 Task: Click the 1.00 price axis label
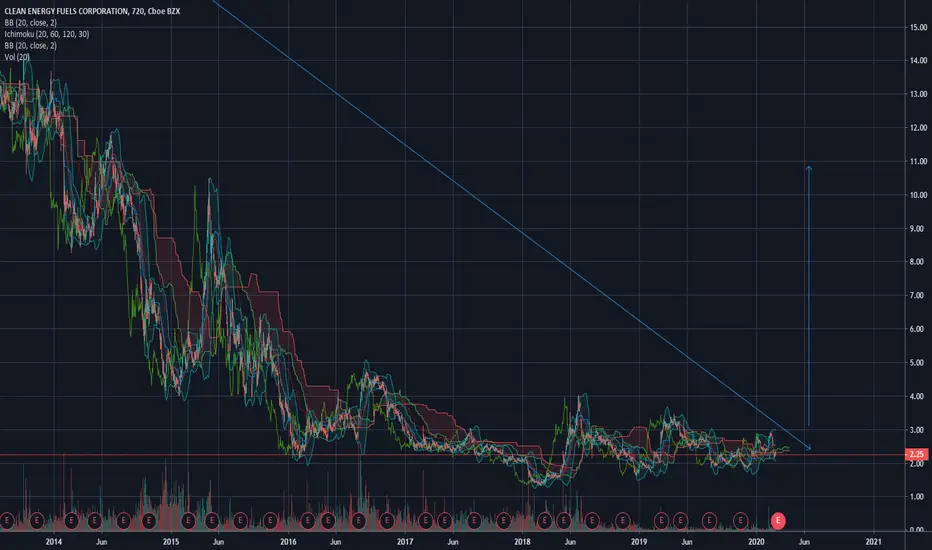click(x=919, y=496)
